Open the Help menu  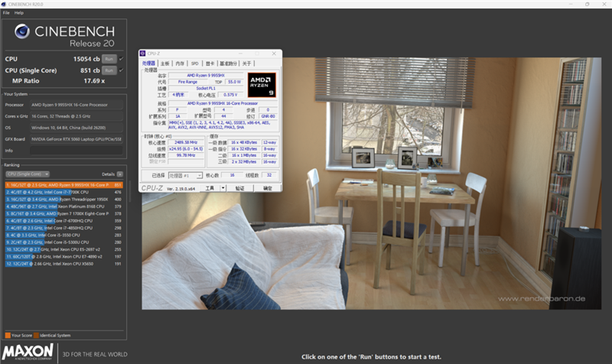(18, 13)
